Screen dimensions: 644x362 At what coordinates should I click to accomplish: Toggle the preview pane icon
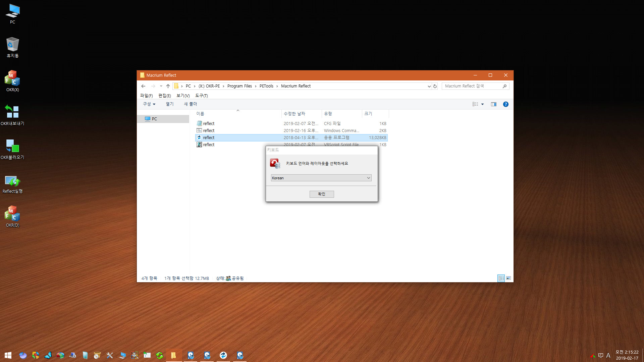[x=494, y=104]
